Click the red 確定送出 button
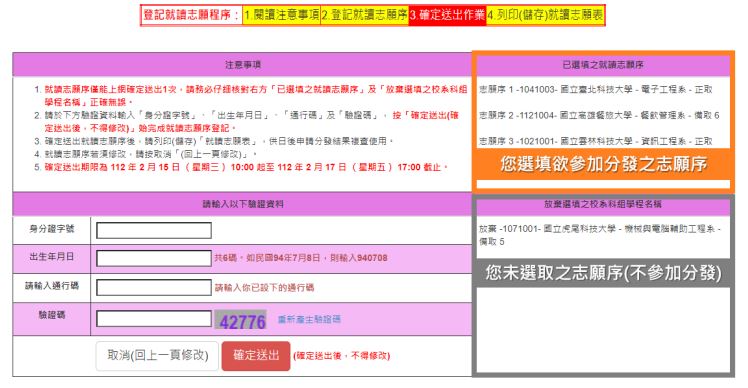748x388 pixels. pyautogui.click(x=256, y=356)
